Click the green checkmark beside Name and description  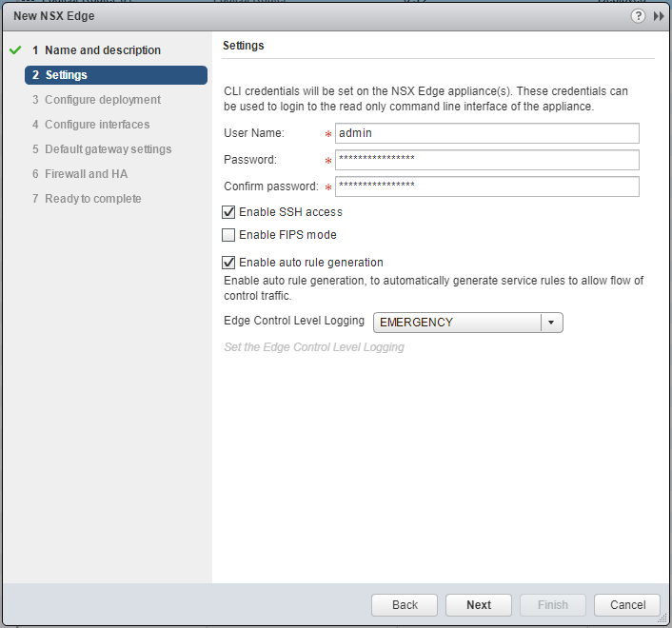pos(14,50)
